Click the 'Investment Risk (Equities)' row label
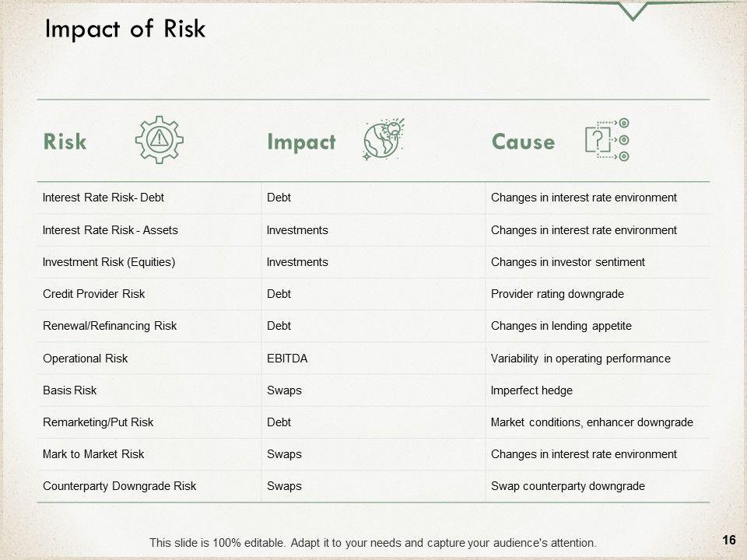747x560 pixels. coord(109,262)
